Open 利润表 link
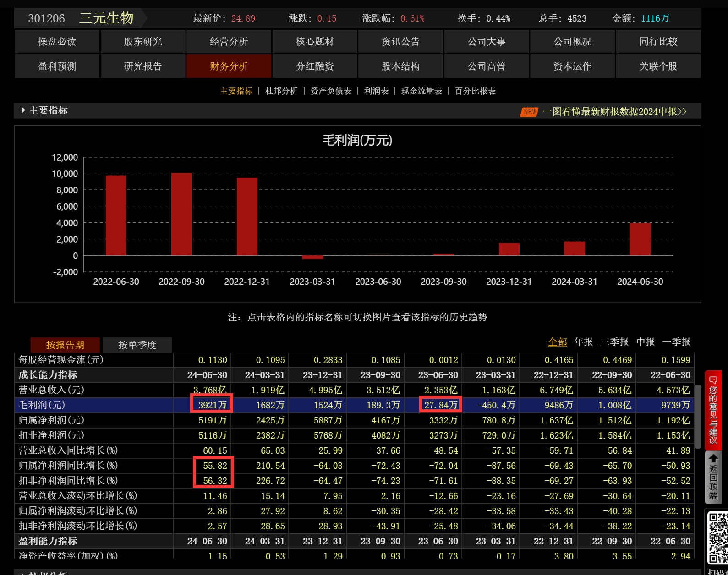The width and height of the screenshot is (728, 575). click(376, 91)
